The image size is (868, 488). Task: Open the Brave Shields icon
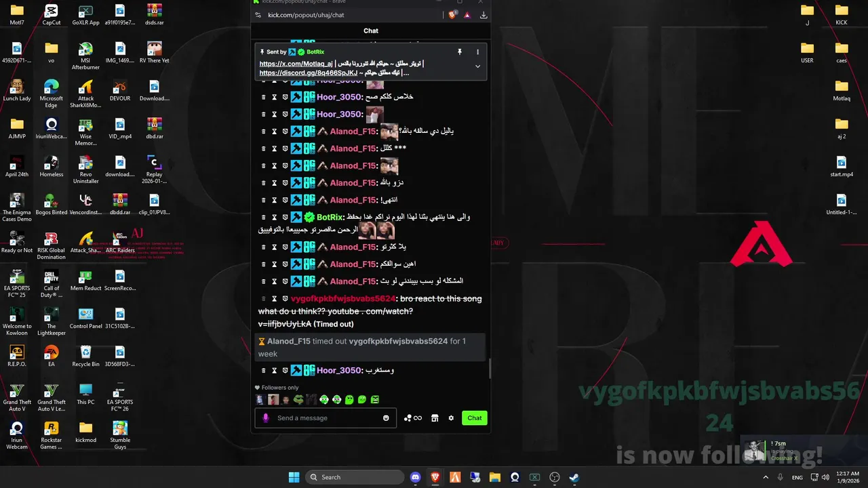pos(453,15)
